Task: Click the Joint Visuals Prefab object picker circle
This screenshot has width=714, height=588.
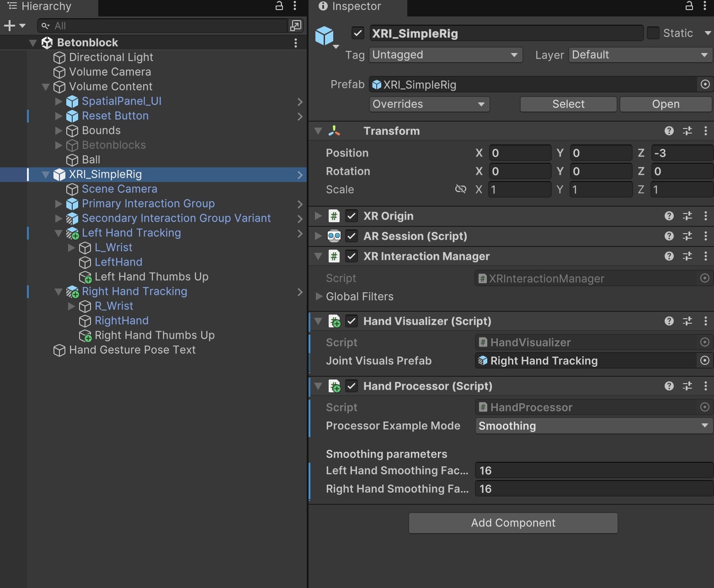Action: click(704, 361)
